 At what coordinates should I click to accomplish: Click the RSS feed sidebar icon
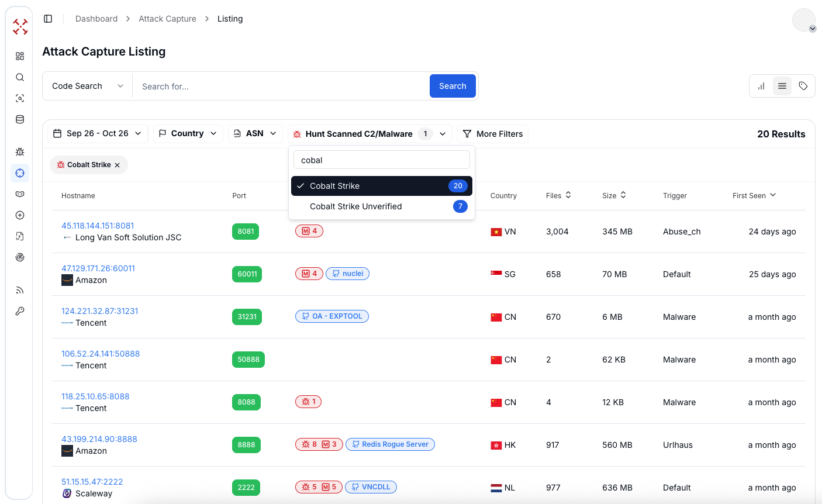click(20, 290)
